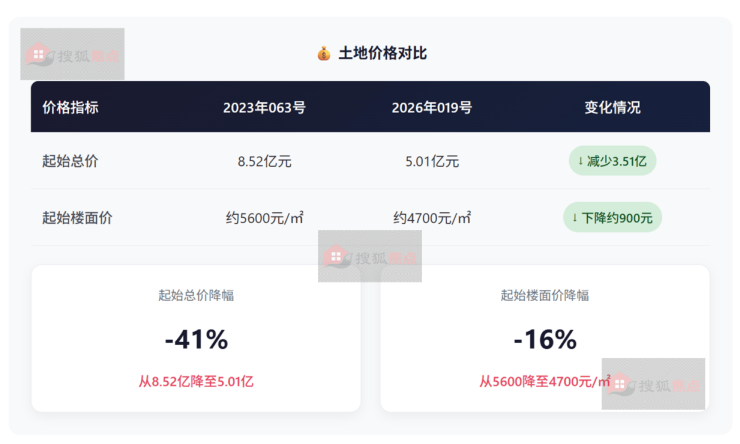This screenshot has height=444, width=740.
Task: Select the 2026年019号 column header
Action: coord(432,107)
